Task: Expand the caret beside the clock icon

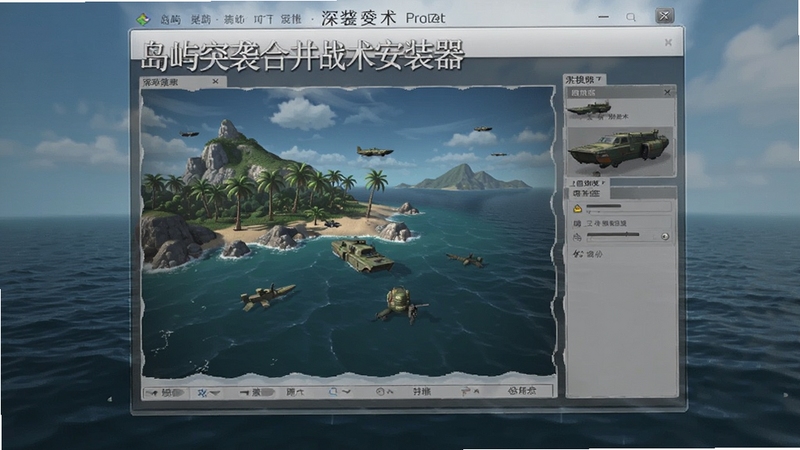Action: tap(390, 392)
